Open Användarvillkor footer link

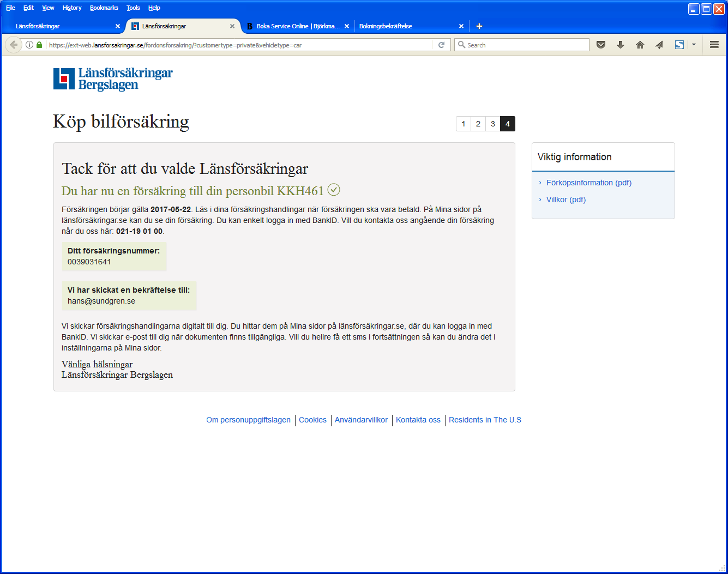(361, 420)
